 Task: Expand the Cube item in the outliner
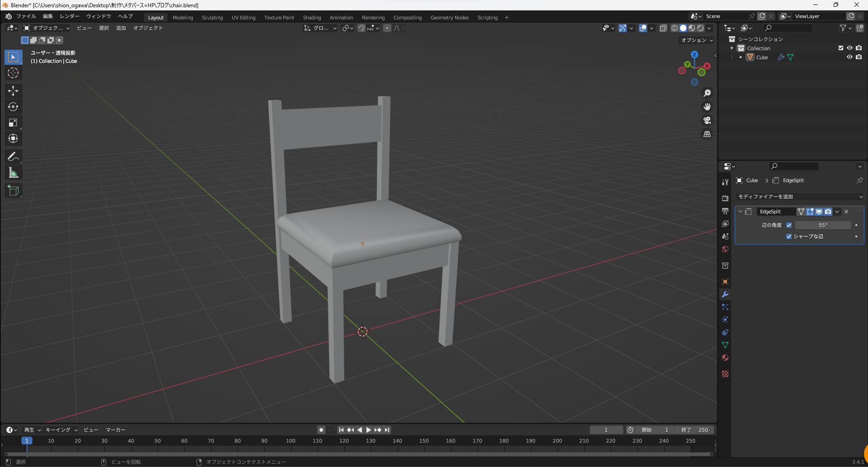coord(741,57)
